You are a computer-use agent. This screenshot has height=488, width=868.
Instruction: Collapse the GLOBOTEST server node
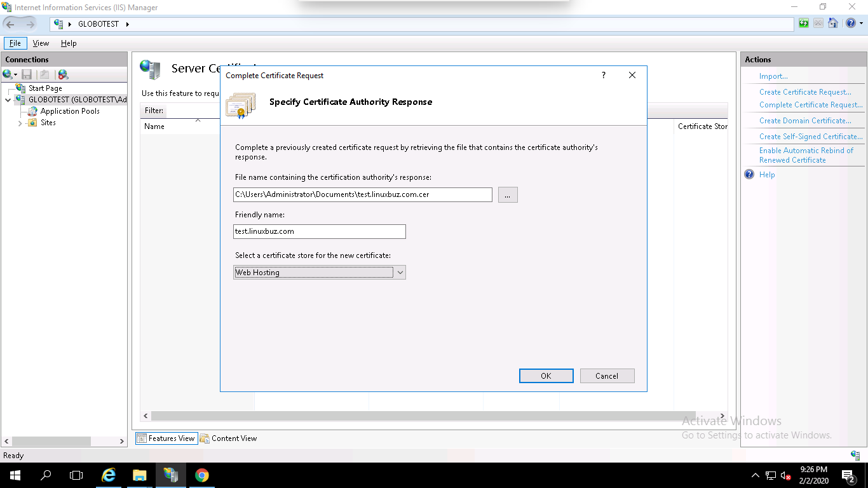[8, 100]
